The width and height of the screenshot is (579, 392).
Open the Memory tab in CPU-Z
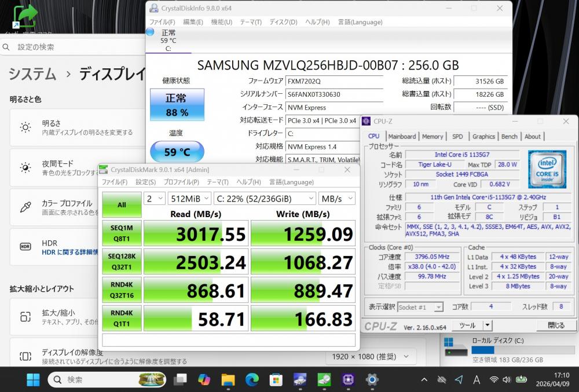pos(433,137)
